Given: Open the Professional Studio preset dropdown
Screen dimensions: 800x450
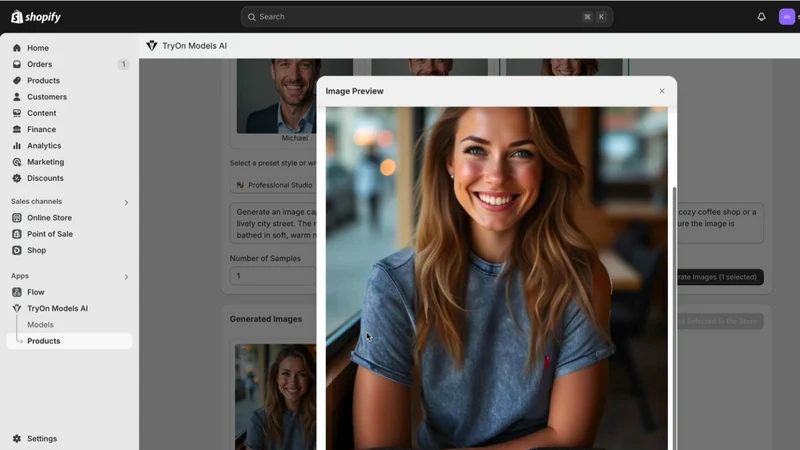Looking at the screenshot, I should point(273,185).
